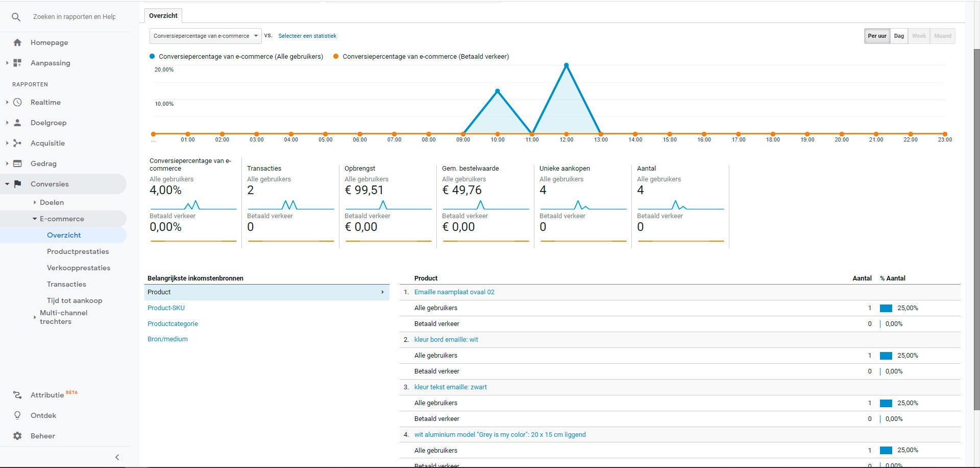Click the Doelgroep person icon
The width and height of the screenshot is (980, 468).
point(17,123)
